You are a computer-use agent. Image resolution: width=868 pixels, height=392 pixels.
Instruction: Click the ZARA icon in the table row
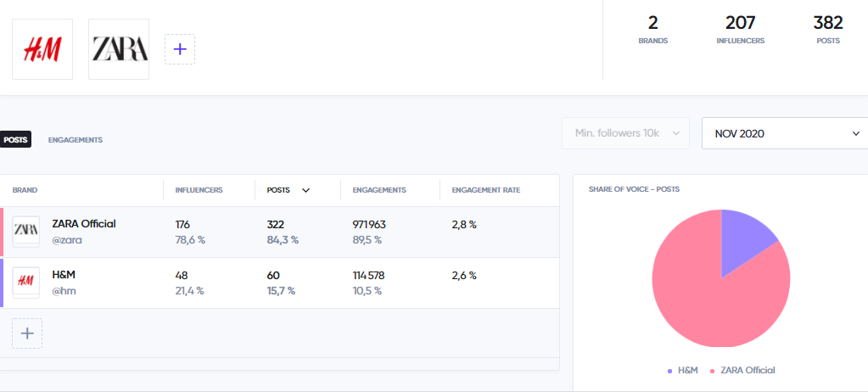pyautogui.click(x=26, y=232)
